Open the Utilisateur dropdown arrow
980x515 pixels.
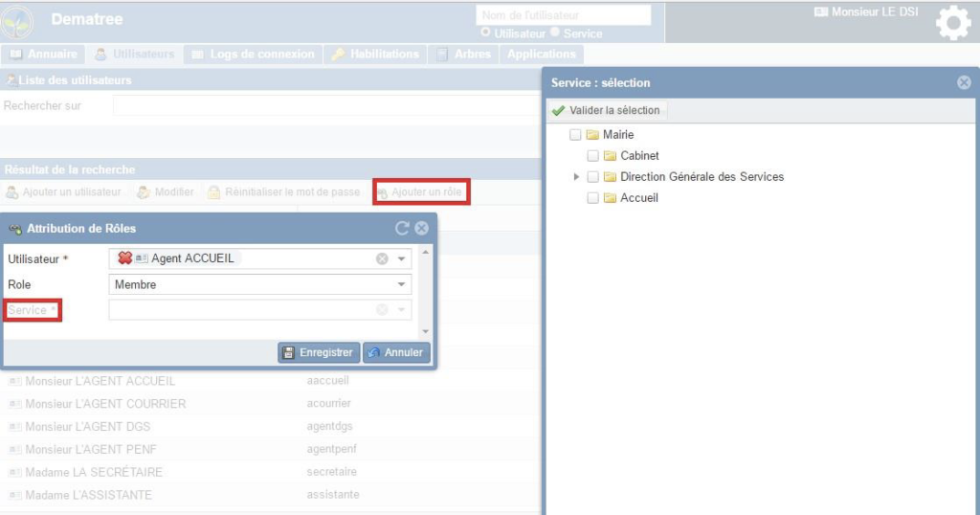click(x=401, y=258)
